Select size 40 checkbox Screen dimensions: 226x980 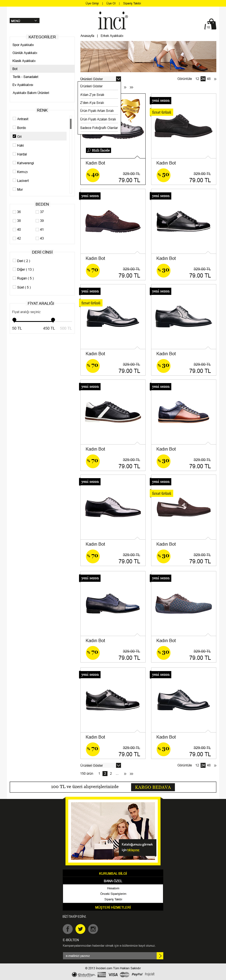pos(14,229)
